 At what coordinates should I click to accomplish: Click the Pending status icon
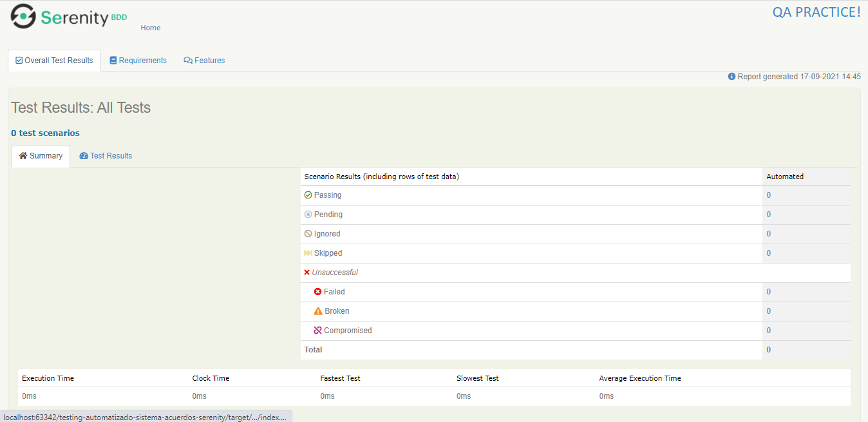(308, 214)
